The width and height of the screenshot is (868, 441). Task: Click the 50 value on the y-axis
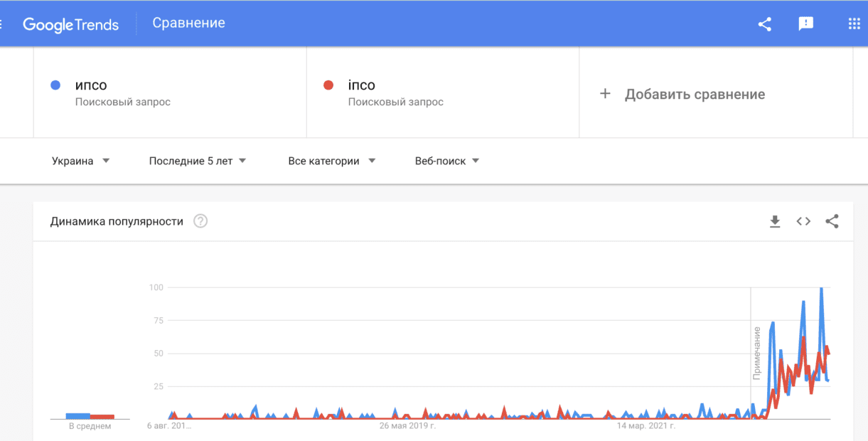click(159, 354)
